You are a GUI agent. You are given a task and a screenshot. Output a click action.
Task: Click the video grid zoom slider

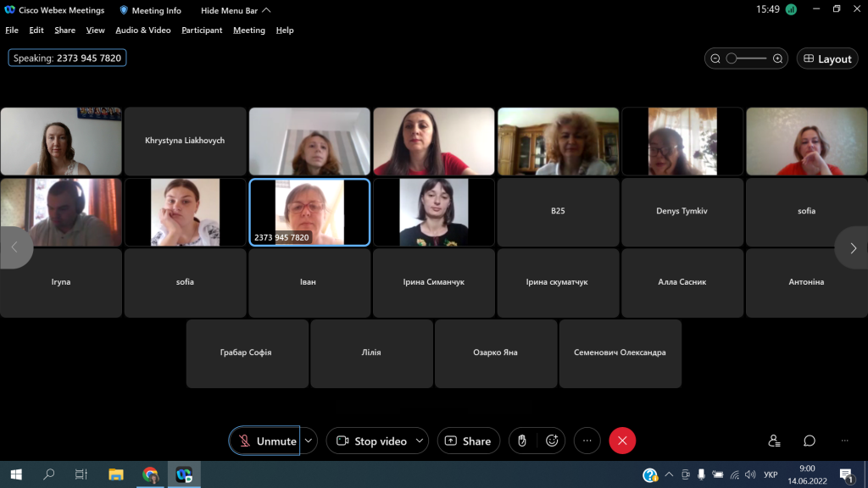click(x=746, y=58)
